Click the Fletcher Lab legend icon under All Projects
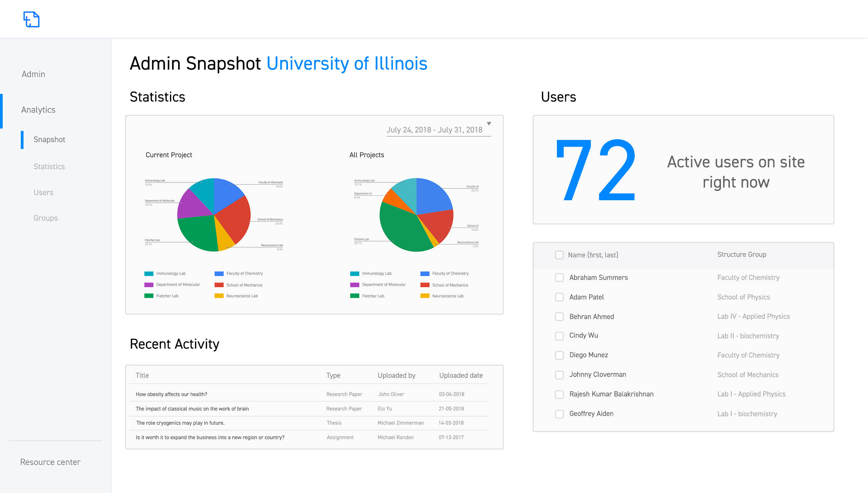 [x=354, y=296]
